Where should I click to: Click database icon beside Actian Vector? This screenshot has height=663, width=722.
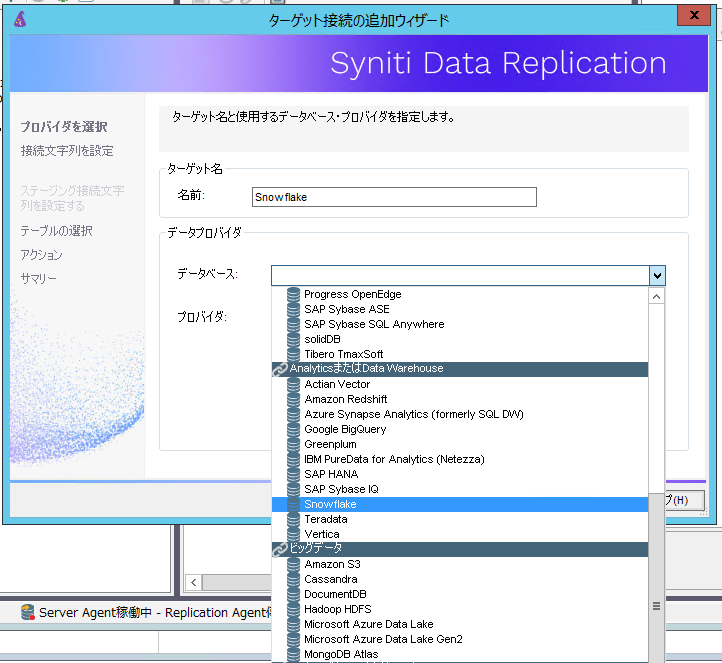[x=293, y=384]
